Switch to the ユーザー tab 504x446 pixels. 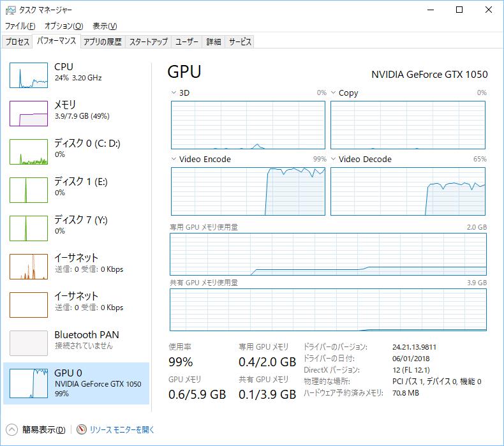point(187,42)
